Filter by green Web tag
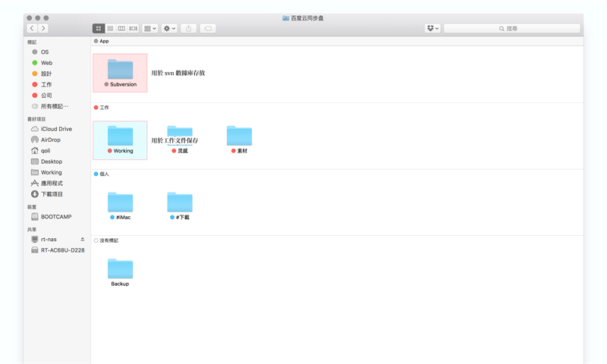This screenshot has width=607, height=364. 46,63
